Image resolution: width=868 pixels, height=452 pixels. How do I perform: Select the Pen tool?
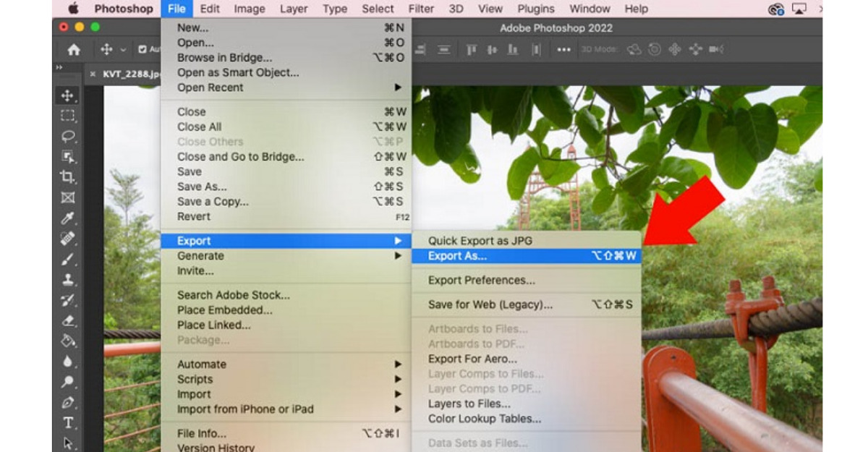click(68, 402)
